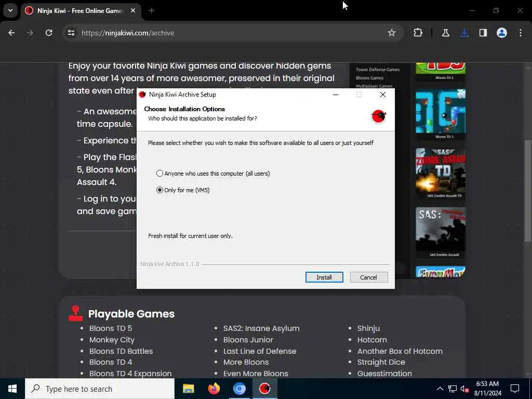Click Cancel in Ninja Kiwi Archive Setup
532x399 pixels.
pyautogui.click(x=368, y=277)
